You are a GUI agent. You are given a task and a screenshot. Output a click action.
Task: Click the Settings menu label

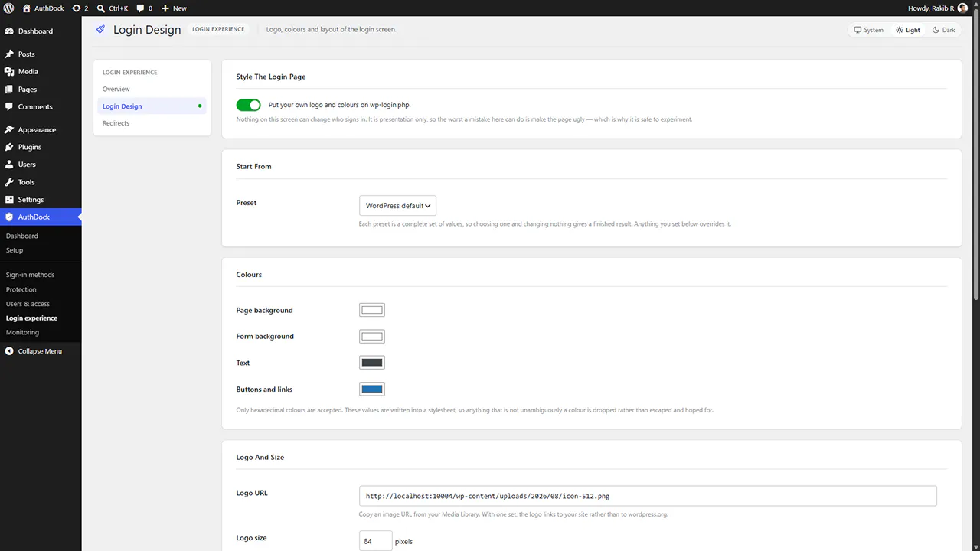(x=31, y=200)
